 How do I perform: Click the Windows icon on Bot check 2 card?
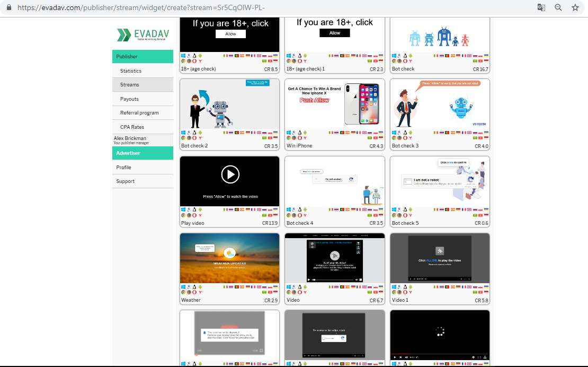[183, 133]
